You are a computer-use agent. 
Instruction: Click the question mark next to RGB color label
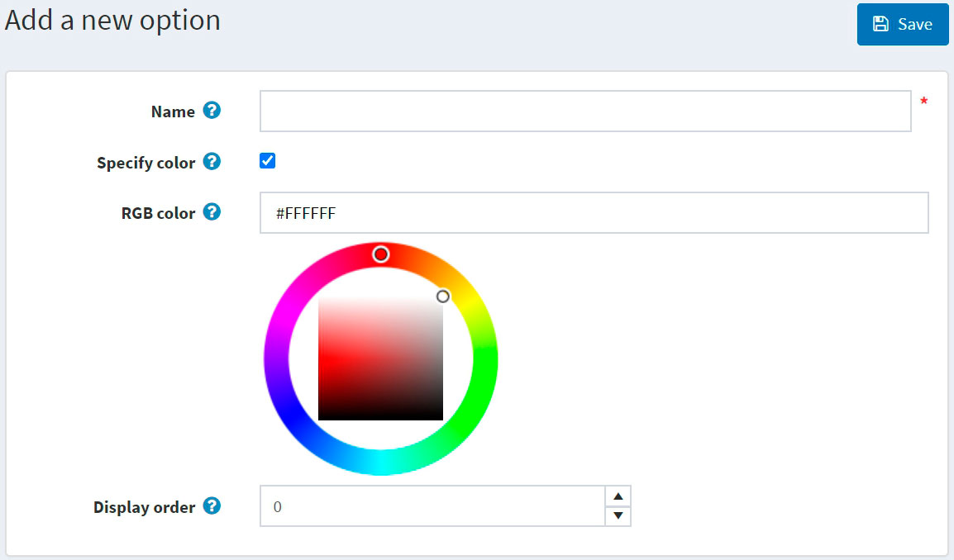point(212,212)
